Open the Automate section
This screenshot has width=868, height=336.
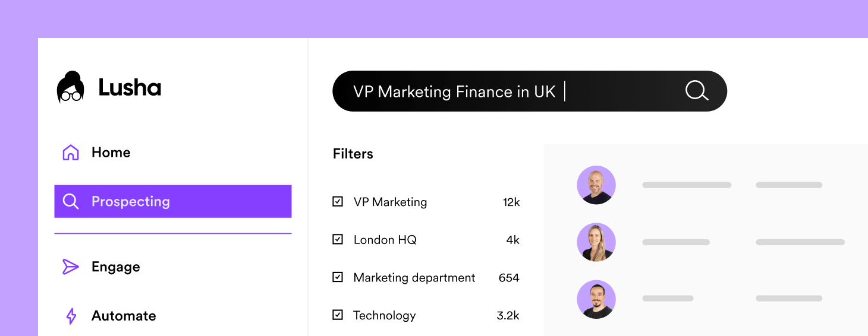[124, 316]
